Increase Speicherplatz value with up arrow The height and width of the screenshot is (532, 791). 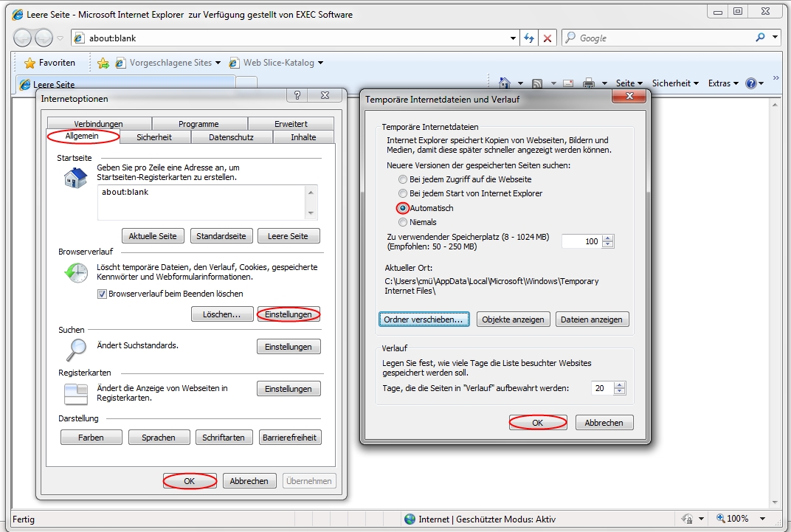[x=609, y=238]
